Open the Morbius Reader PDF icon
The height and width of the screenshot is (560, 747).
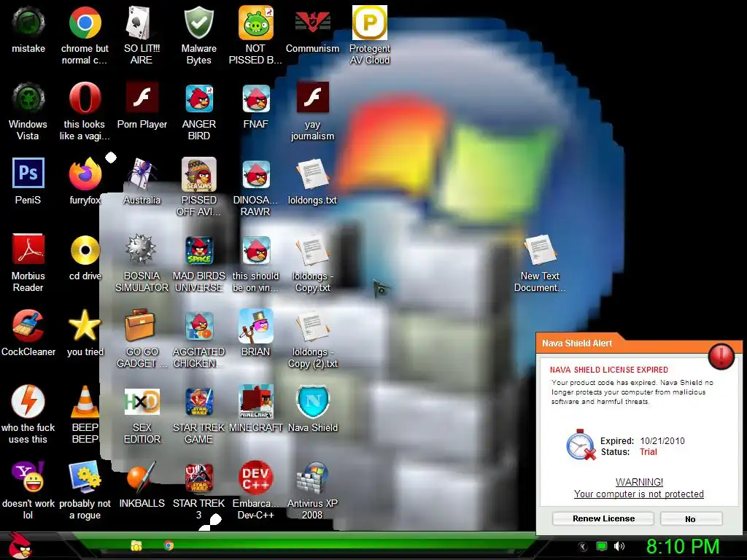pos(28,249)
